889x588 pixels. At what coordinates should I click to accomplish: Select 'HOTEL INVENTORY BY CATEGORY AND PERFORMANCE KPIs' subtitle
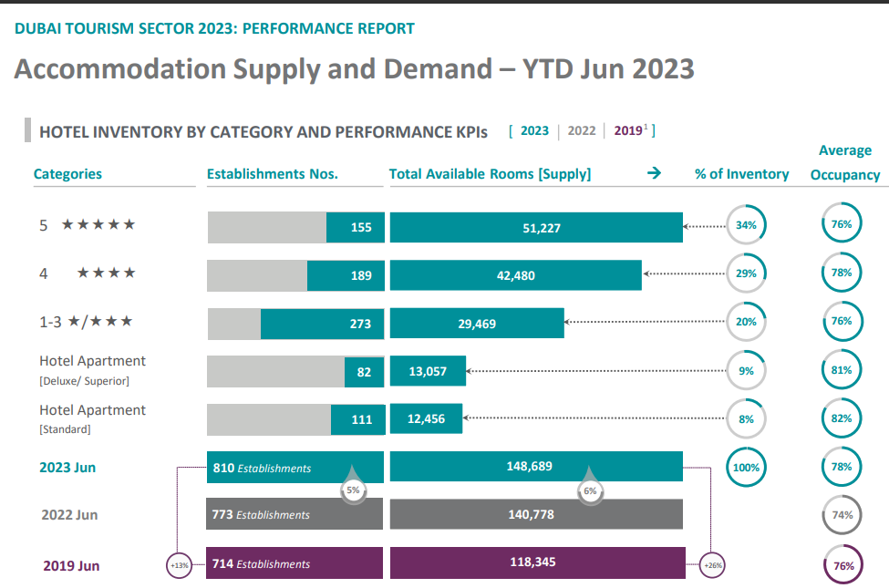point(264,132)
